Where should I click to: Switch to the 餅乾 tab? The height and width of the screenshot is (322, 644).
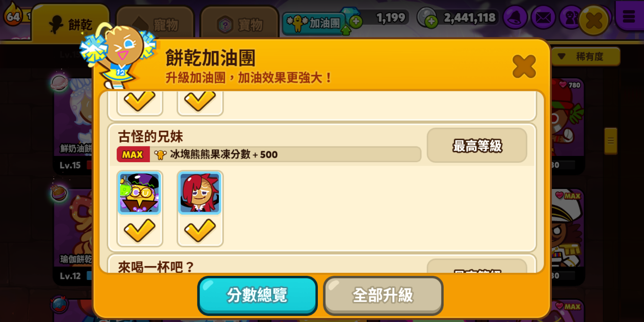(70, 24)
